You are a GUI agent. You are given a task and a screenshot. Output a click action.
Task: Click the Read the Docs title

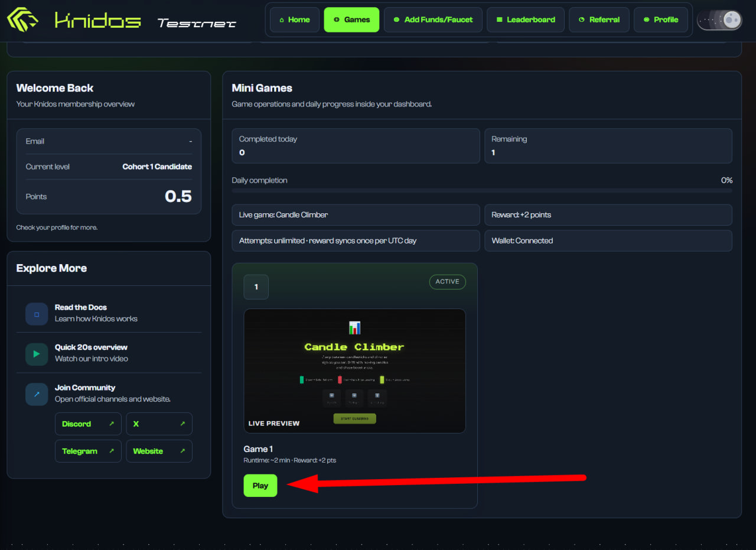point(81,307)
